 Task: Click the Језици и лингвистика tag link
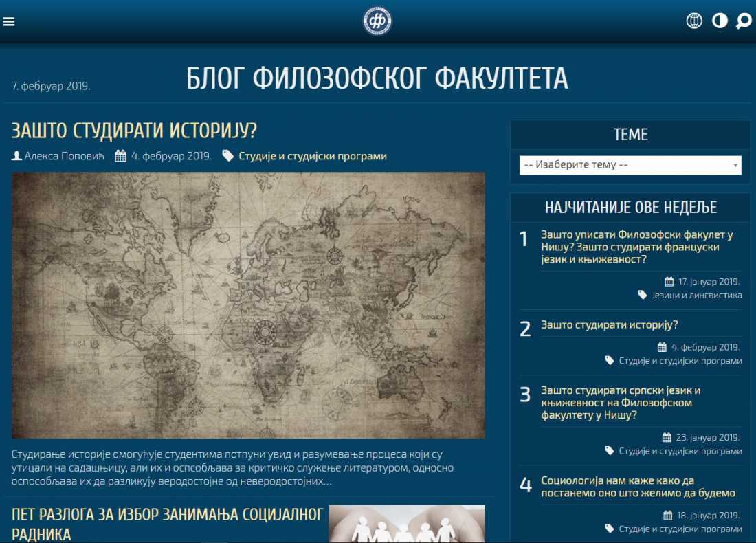(x=697, y=295)
